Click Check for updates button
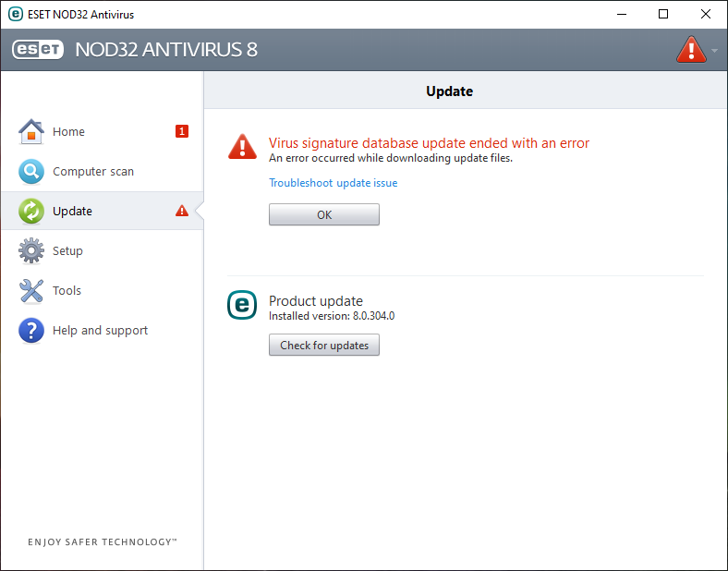This screenshot has width=728, height=571. click(324, 345)
